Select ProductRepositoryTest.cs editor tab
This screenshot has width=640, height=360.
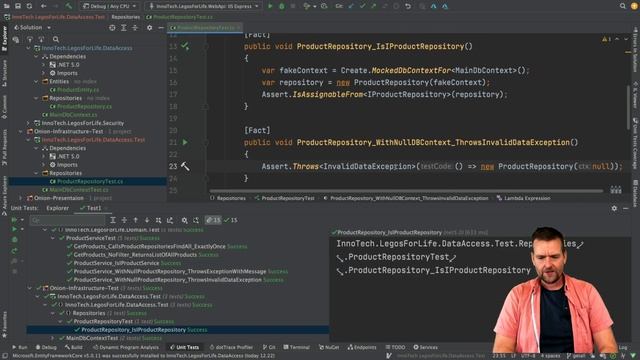[x=205, y=28]
